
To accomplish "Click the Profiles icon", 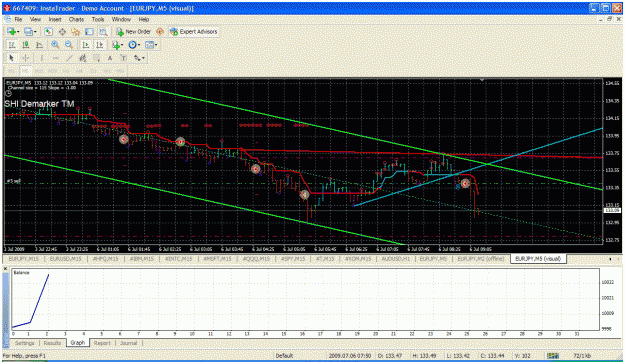I will click(x=28, y=31).
